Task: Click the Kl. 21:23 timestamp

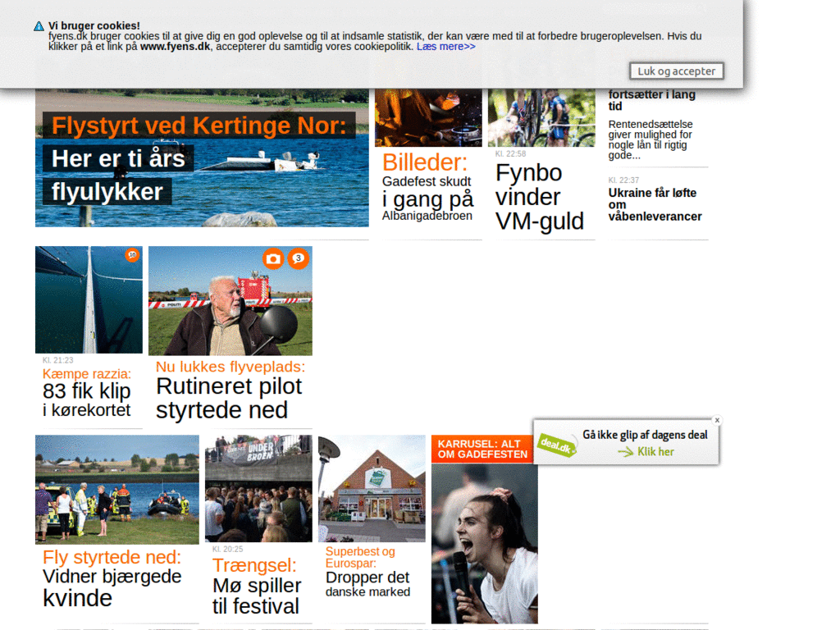Action: pyautogui.click(x=58, y=360)
